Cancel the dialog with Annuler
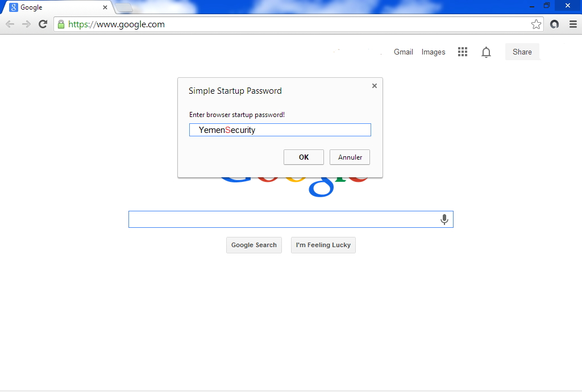Image resolution: width=582 pixels, height=392 pixels. (350, 157)
